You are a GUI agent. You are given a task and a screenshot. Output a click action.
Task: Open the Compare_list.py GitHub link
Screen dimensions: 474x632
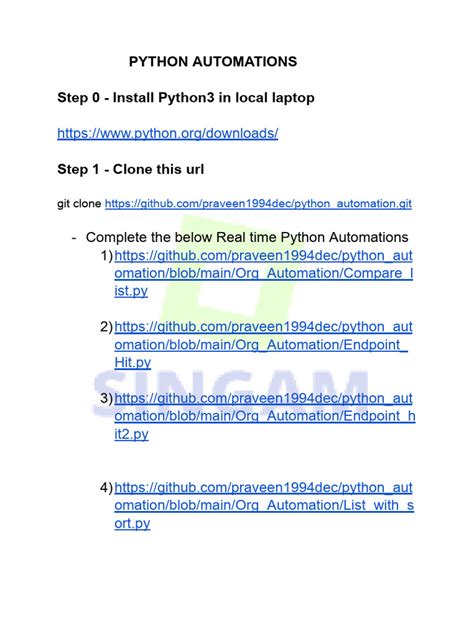pyautogui.click(x=264, y=273)
